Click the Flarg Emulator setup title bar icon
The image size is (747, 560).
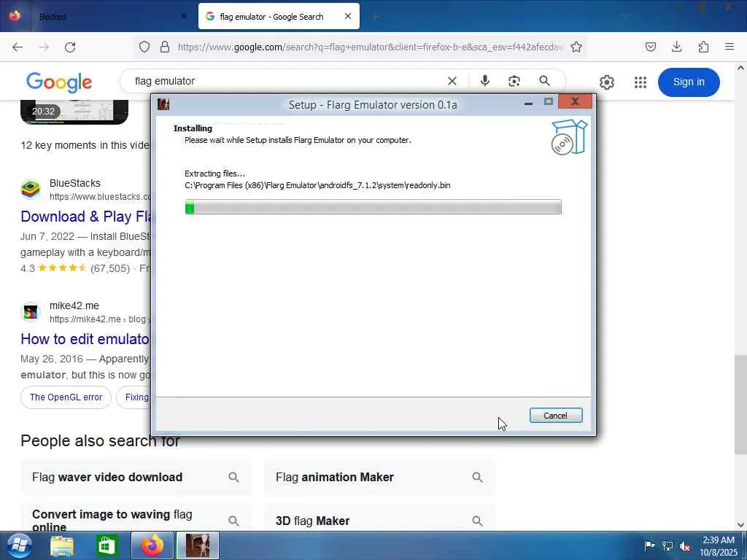click(163, 104)
